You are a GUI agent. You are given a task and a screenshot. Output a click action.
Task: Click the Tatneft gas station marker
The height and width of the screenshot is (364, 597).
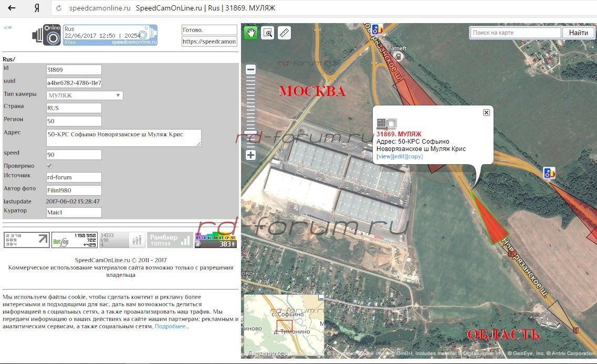[398, 56]
